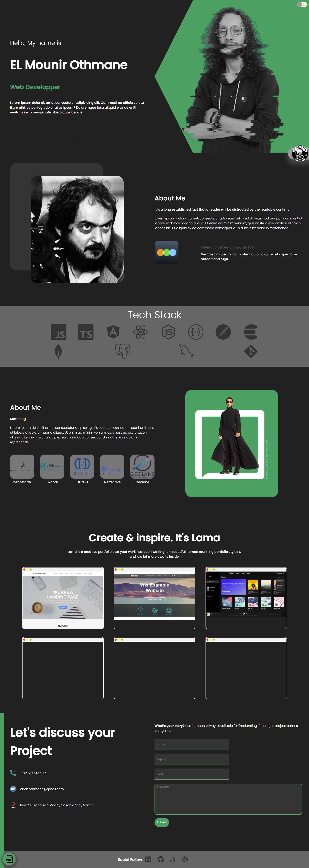Click the green phone icon
Viewport: 309px width, 868px height.
(x=13, y=773)
